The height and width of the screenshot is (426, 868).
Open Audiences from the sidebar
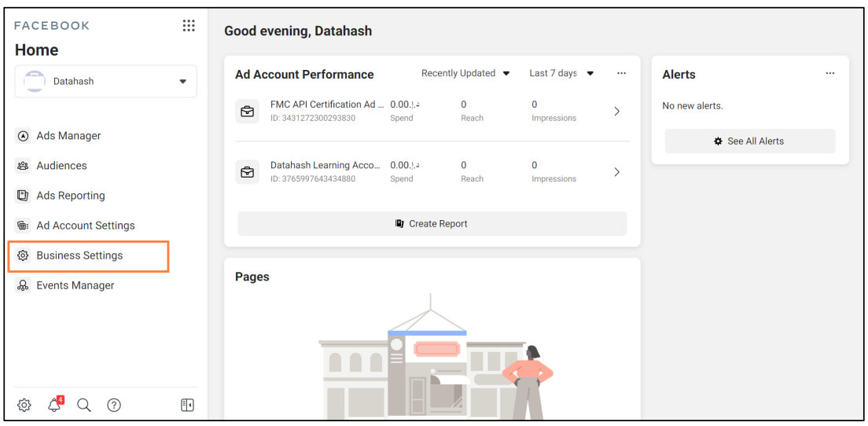pos(61,166)
